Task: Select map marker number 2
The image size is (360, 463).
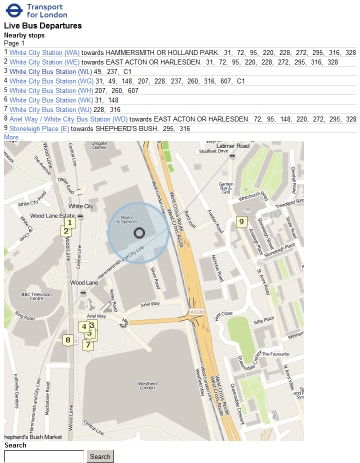Action: coord(66,231)
